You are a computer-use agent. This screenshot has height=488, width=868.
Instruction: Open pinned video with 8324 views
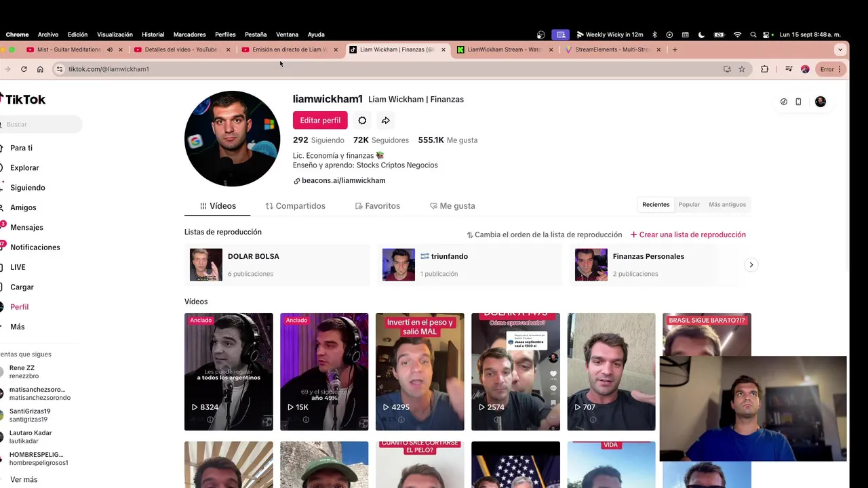click(x=229, y=371)
